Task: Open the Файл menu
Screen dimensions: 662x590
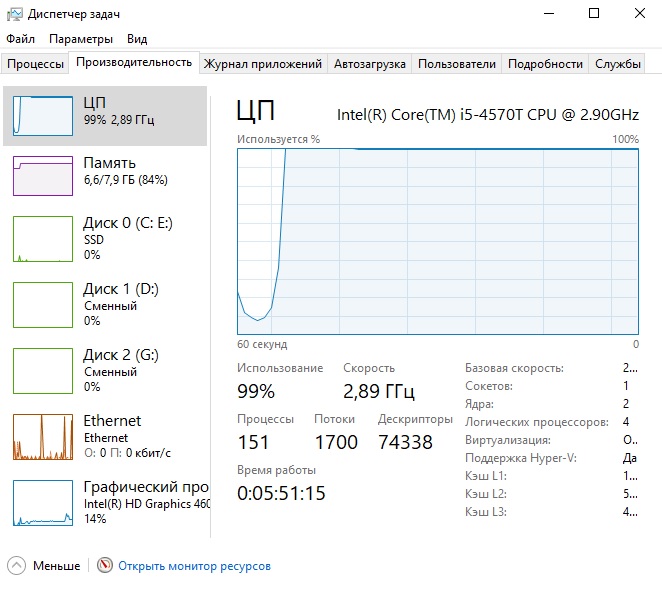Action: click(x=20, y=39)
